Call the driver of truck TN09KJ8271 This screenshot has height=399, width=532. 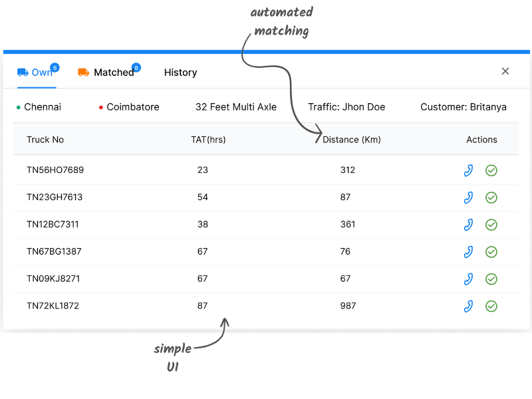pos(468,279)
